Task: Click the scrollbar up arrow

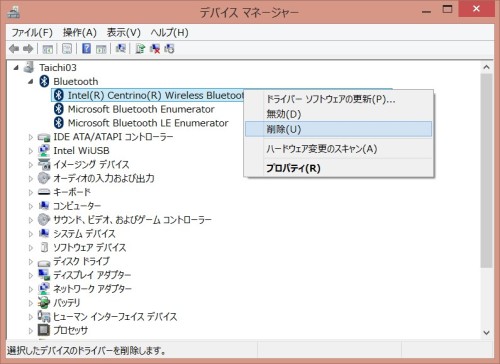Action: pos(486,67)
